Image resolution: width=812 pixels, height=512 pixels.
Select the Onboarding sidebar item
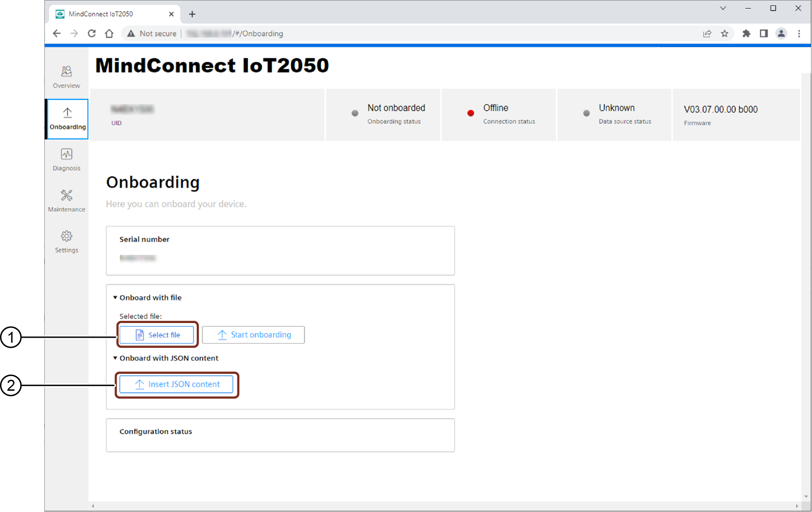point(67,119)
